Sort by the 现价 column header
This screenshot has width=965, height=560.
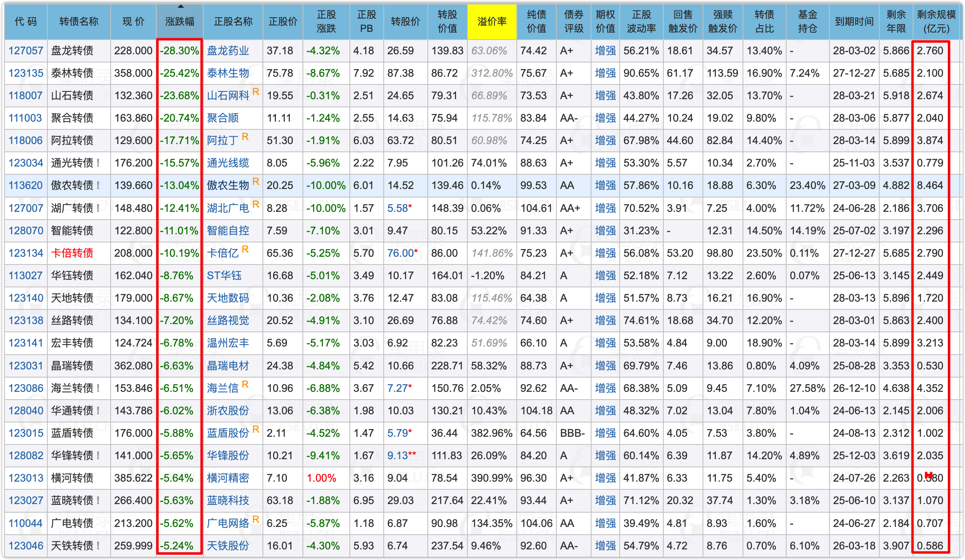133,22
